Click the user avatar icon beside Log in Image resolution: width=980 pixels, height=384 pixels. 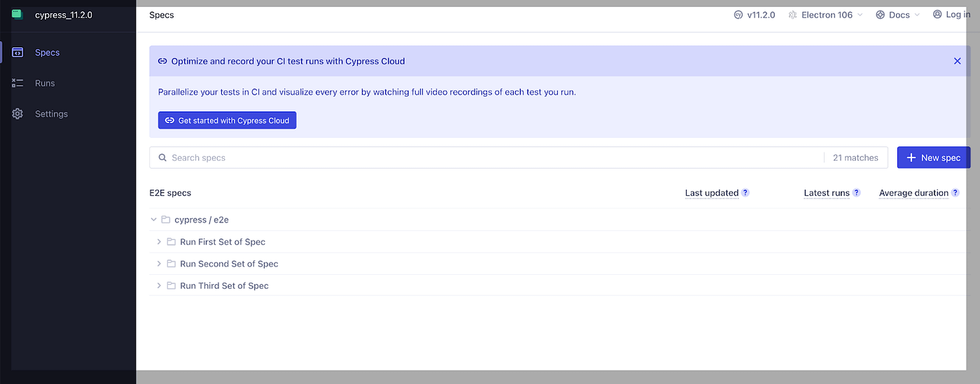[937, 15]
